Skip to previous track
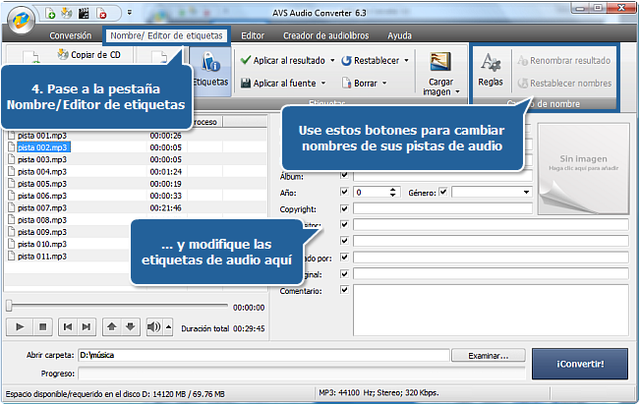 point(68,327)
